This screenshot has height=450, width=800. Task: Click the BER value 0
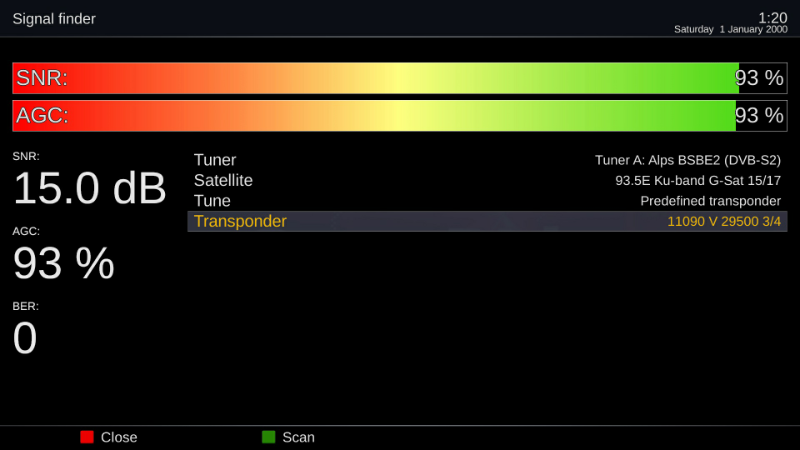25,339
